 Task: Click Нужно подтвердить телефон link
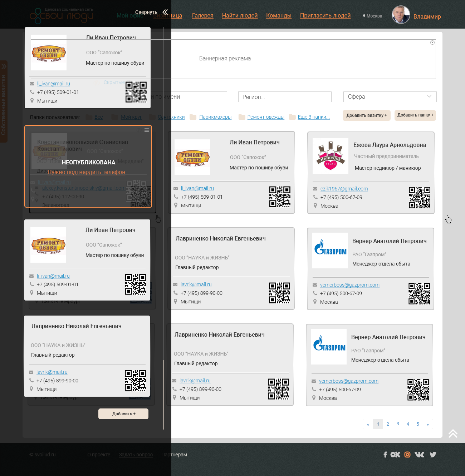(86, 172)
